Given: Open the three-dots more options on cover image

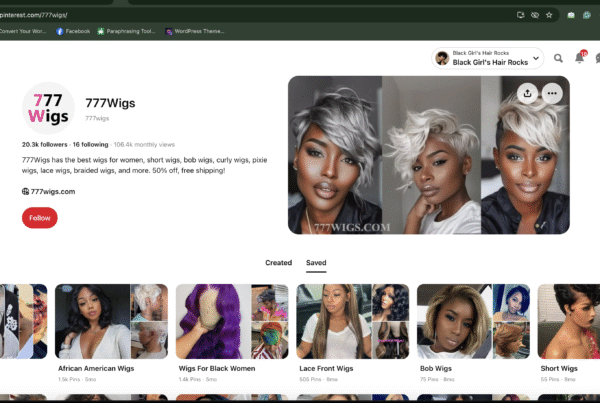Looking at the screenshot, I should 552,93.
